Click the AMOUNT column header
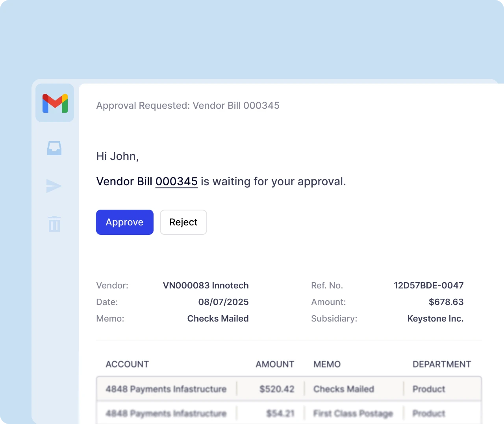504x424 pixels. [x=275, y=364]
